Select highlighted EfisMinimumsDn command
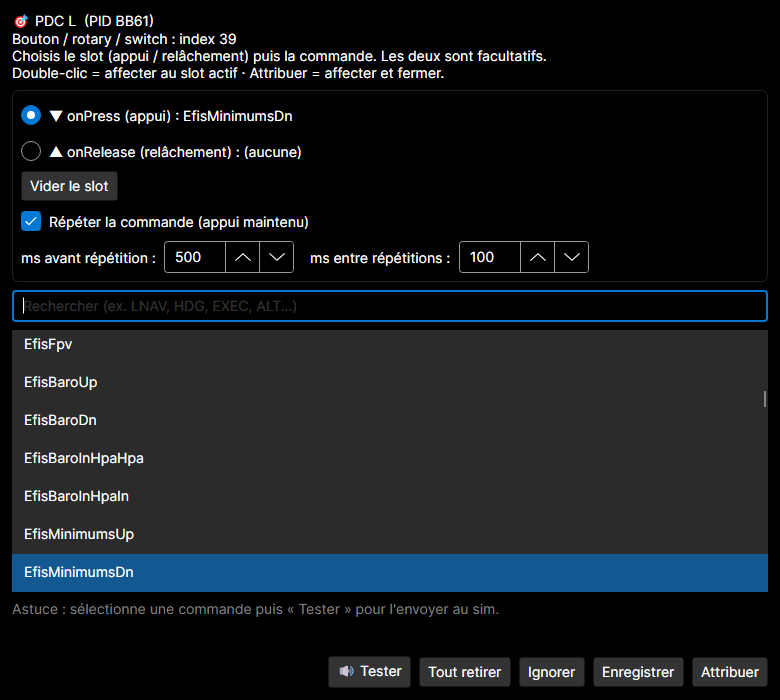This screenshot has width=780, height=700. click(x=390, y=573)
